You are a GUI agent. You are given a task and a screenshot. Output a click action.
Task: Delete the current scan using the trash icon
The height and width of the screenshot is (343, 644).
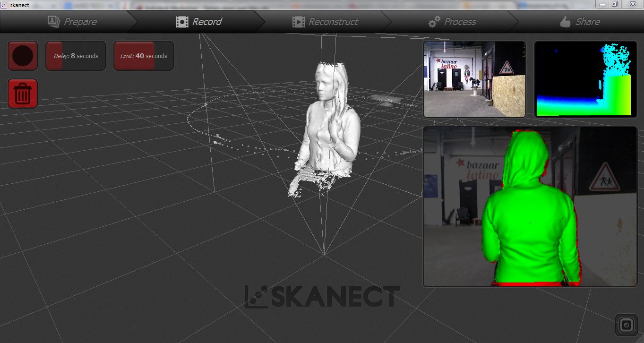22,93
